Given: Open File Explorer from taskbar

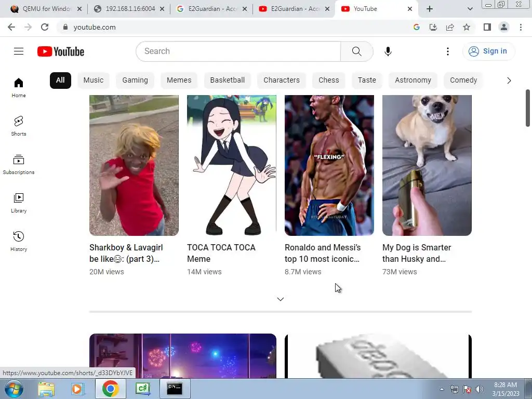Looking at the screenshot, I should tap(46, 389).
